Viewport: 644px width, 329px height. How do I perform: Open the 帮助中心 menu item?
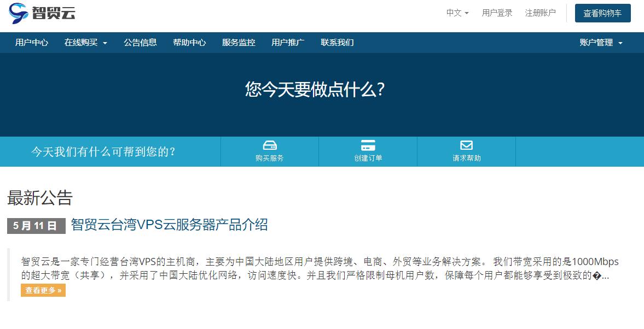pyautogui.click(x=189, y=42)
